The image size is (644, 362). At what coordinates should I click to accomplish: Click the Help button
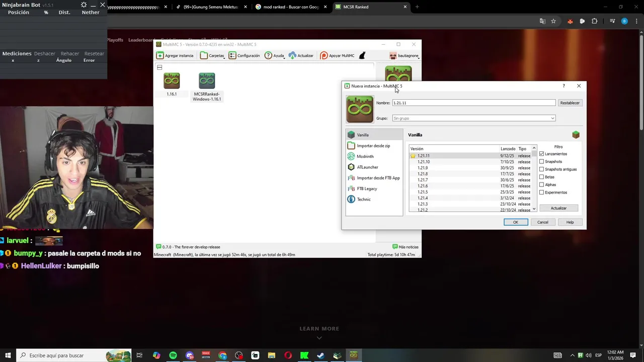570,222
